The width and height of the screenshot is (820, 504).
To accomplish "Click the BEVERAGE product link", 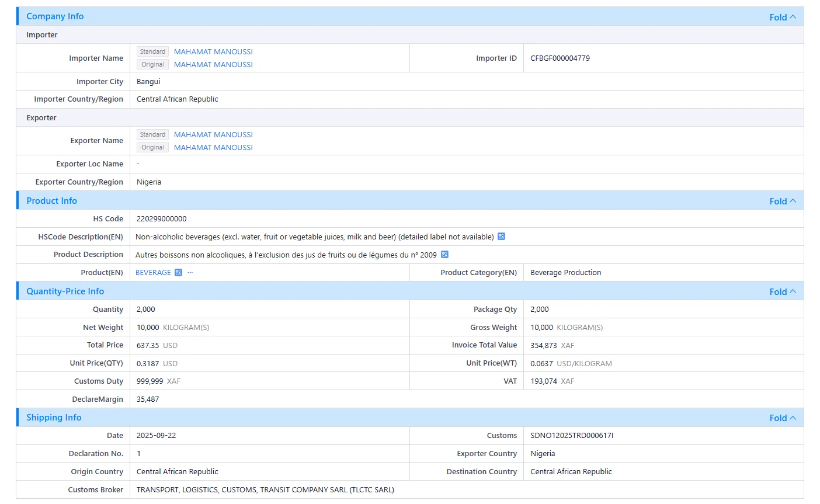I will pos(153,273).
